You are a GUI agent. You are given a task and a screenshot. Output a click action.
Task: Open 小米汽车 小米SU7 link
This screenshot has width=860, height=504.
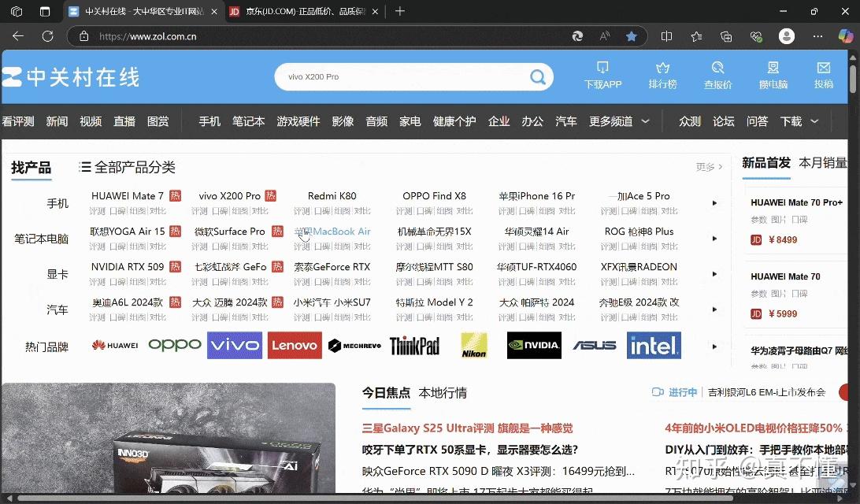click(332, 302)
